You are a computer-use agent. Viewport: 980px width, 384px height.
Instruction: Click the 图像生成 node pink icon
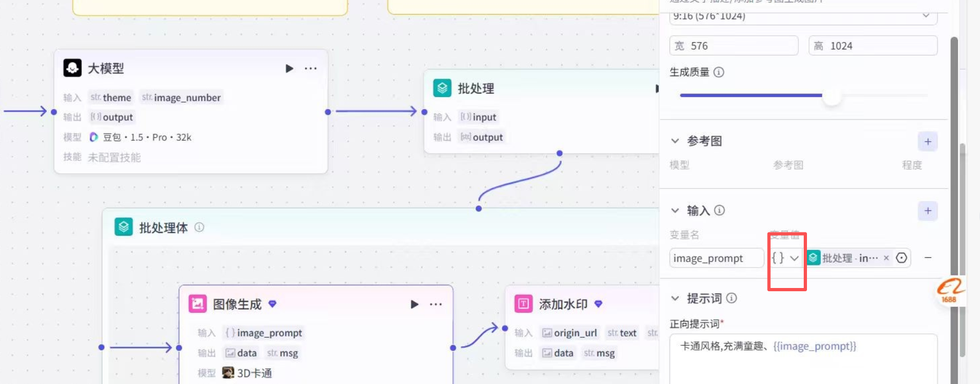pos(197,304)
